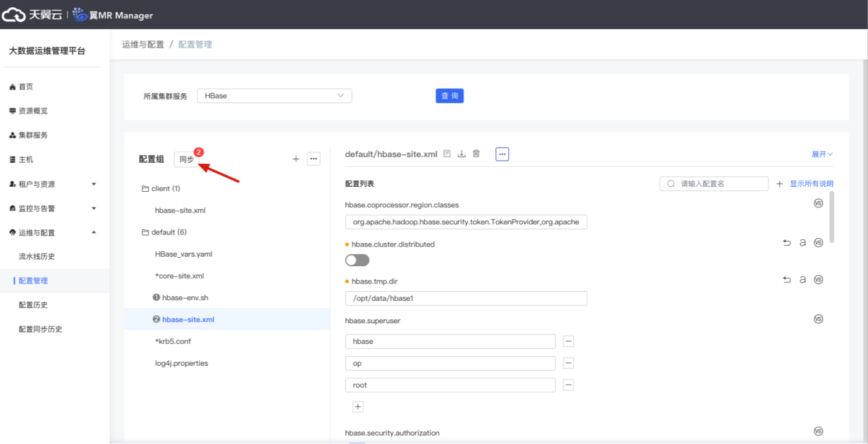Viewport: 868px width, 444px height.
Task: Compare versions for hbase.security.authorization
Action: click(818, 431)
